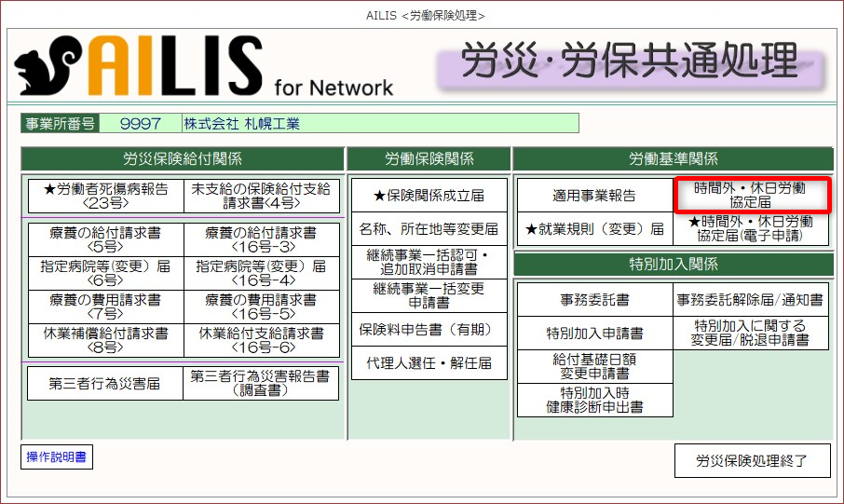Open 時間外・休日労働協定届 form

point(750,195)
